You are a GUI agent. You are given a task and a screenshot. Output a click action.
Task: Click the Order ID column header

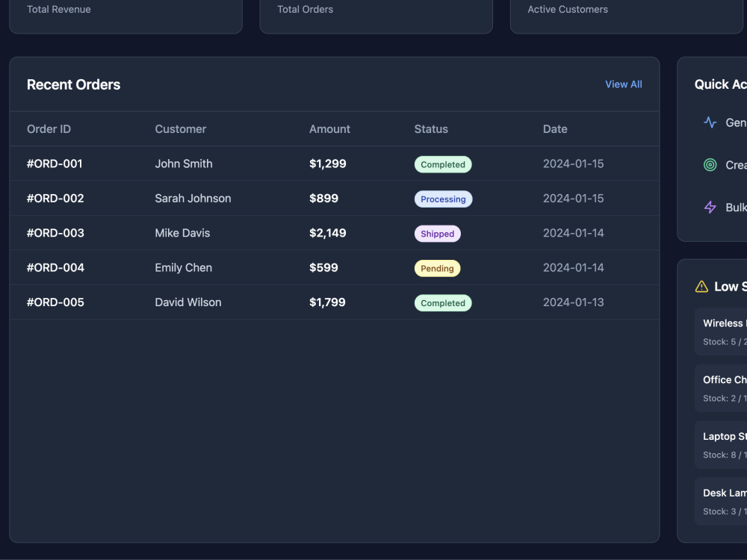tap(49, 129)
